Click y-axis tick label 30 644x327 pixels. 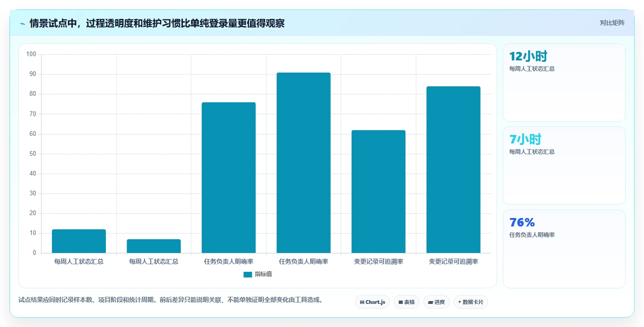pos(33,193)
